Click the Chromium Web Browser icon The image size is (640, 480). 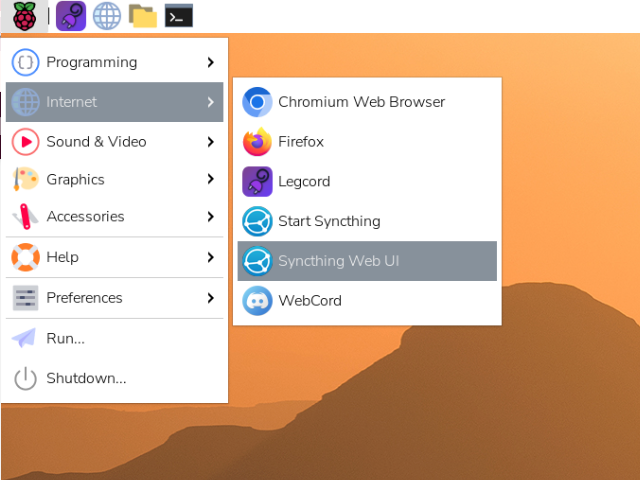[258, 102]
